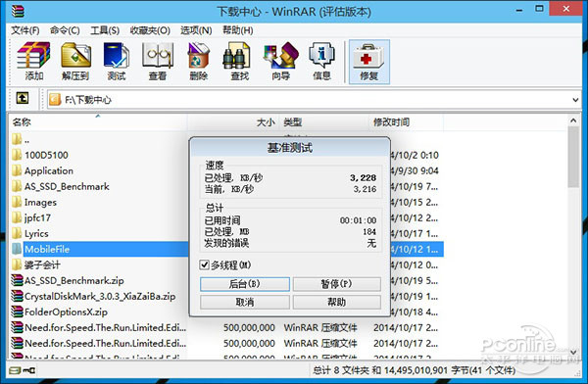Click the WinRAR title bar app icon
This screenshot has width=588, height=384.
coord(18,11)
